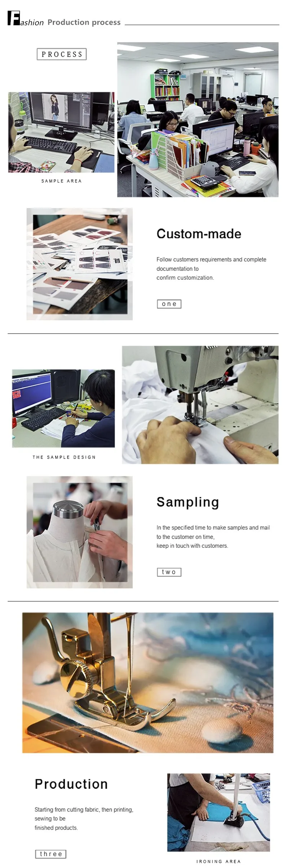Open the mannequin fitting photo
Screen dimensions: 287x868
point(80,532)
